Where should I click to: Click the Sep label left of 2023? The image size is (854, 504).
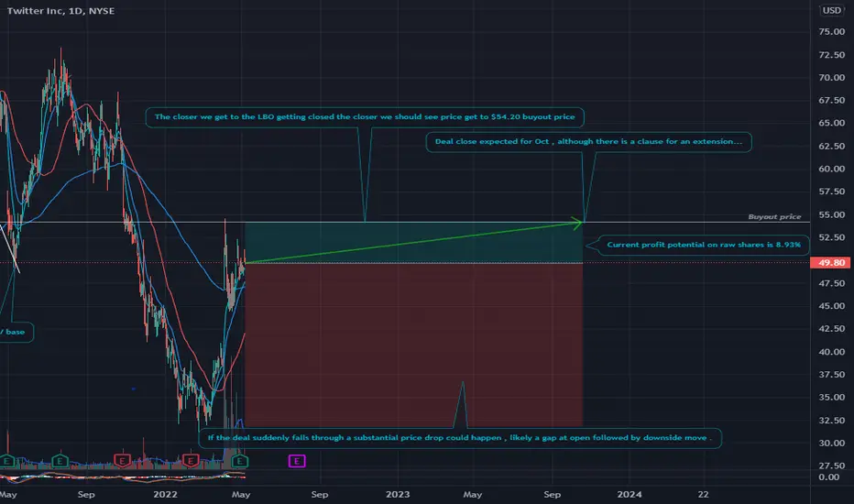(x=320, y=494)
